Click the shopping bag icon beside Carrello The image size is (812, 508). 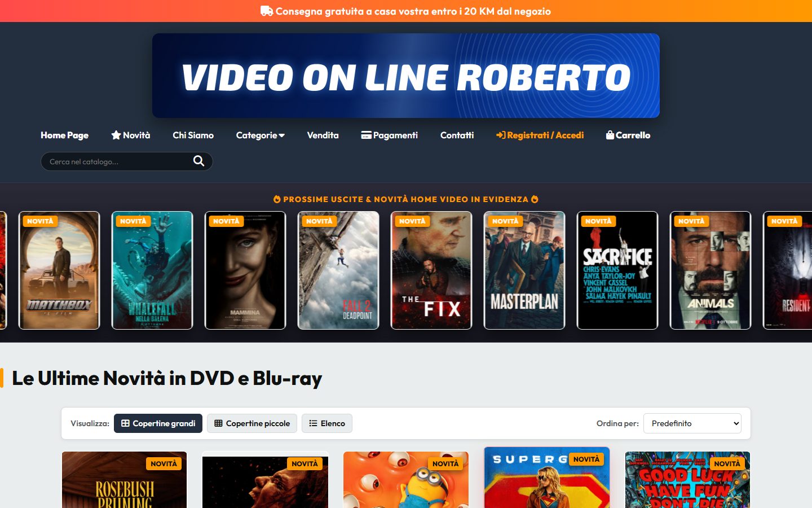click(x=610, y=135)
